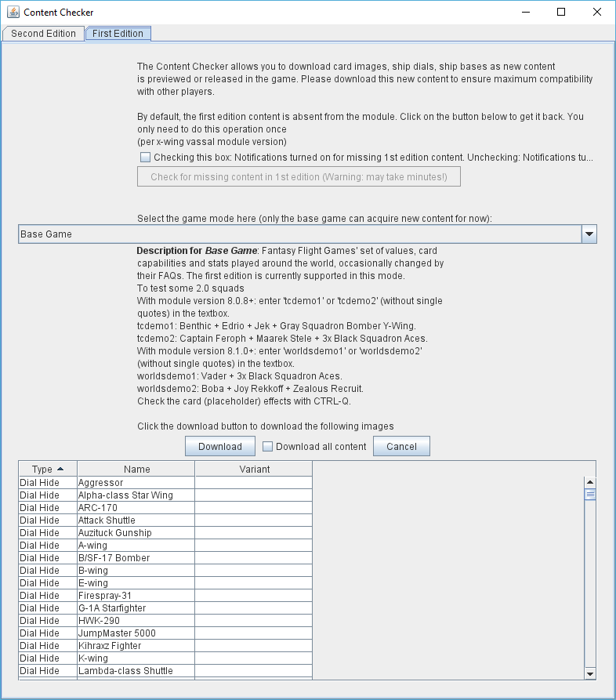Select the Aggressor row
Screen dimensions: 616x700
pyautogui.click(x=165, y=483)
